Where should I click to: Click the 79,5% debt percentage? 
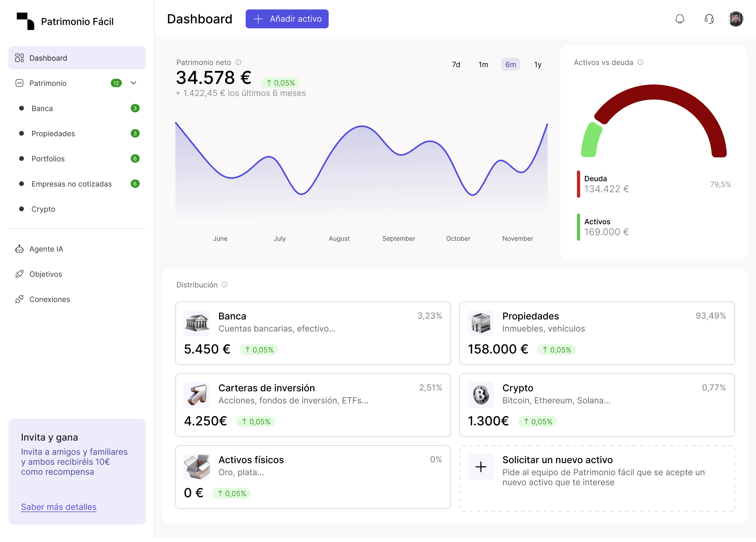tap(720, 185)
